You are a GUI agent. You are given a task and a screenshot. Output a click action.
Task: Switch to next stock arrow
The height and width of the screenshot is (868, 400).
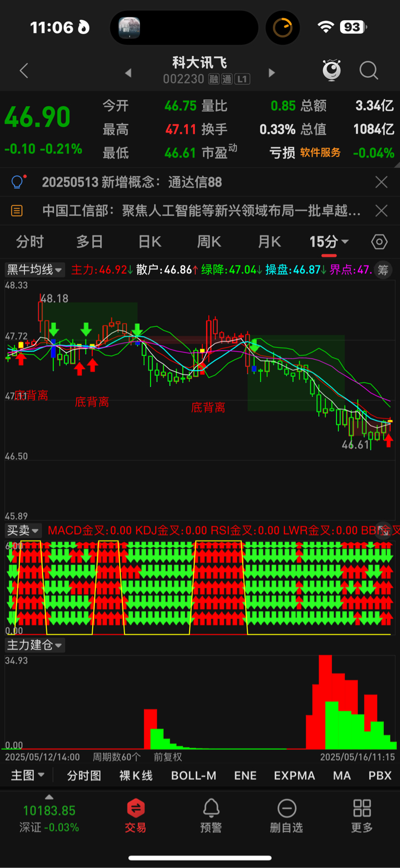pos(271,73)
